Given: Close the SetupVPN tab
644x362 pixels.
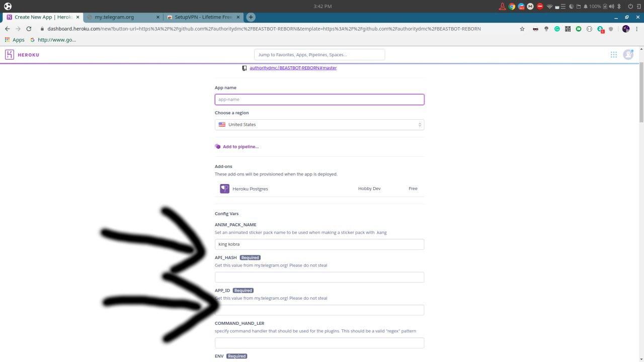Looking at the screenshot, I should (x=237, y=17).
